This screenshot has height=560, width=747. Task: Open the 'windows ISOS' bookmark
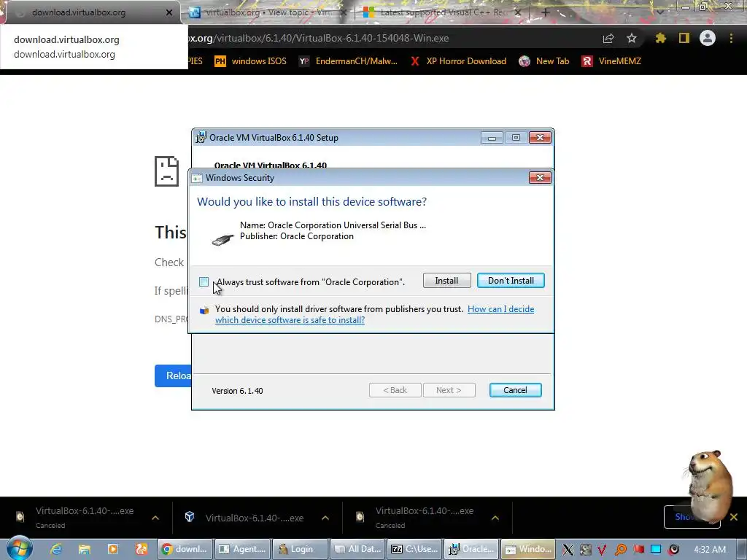click(251, 61)
